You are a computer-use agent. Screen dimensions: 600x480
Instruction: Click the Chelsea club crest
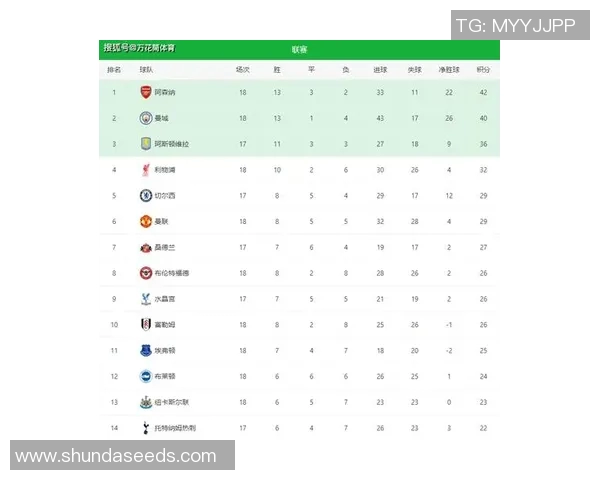(x=145, y=196)
